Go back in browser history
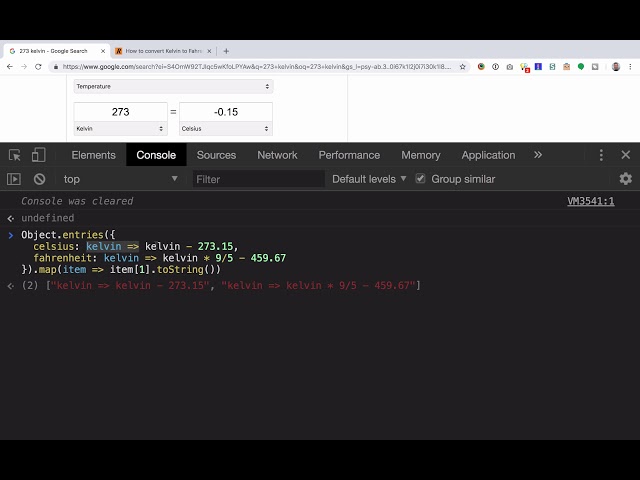Viewport: 640px width, 480px height. 10,67
